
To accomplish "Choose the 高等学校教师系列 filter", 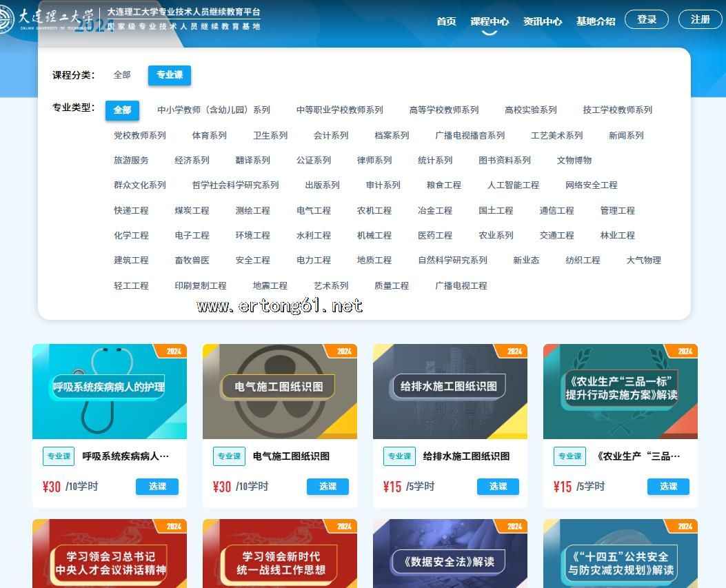I will (443, 110).
